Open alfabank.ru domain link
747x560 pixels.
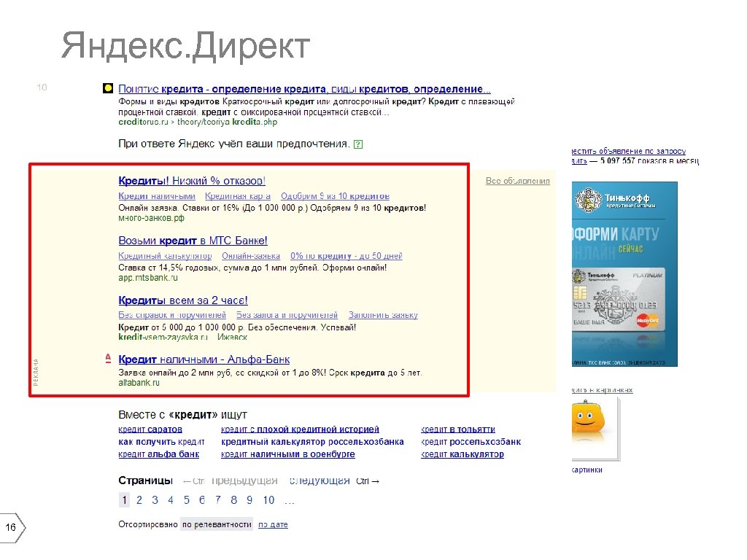(139, 383)
